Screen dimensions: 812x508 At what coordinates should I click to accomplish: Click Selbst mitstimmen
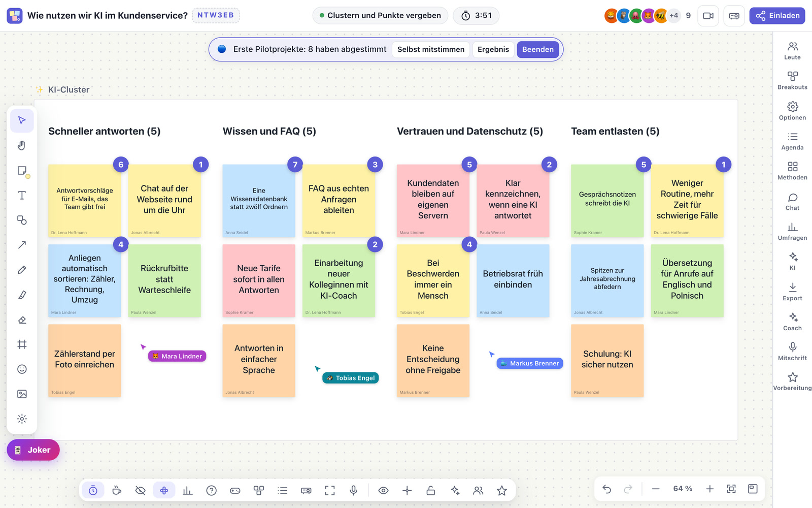pyautogui.click(x=431, y=49)
